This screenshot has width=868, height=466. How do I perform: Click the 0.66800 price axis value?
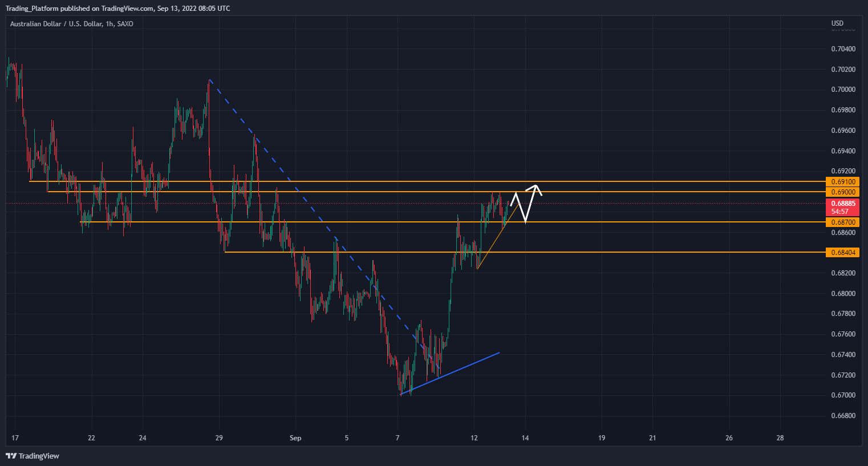coord(843,416)
